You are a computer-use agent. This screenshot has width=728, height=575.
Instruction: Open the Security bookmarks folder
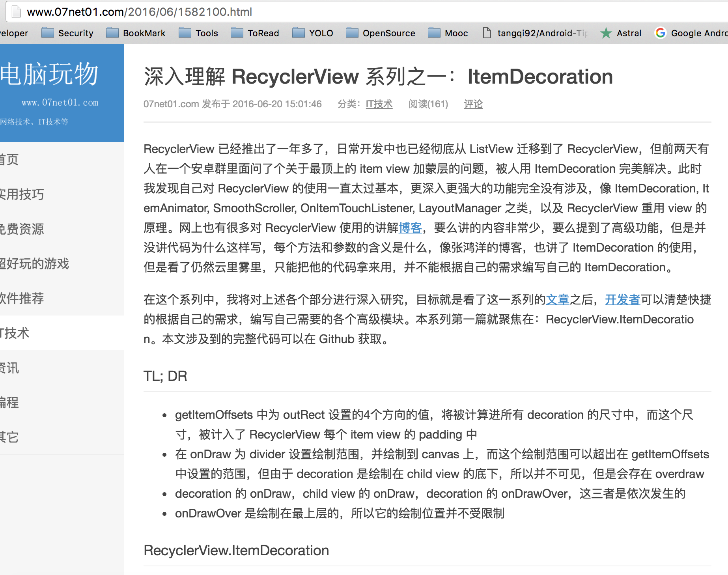[x=67, y=33]
